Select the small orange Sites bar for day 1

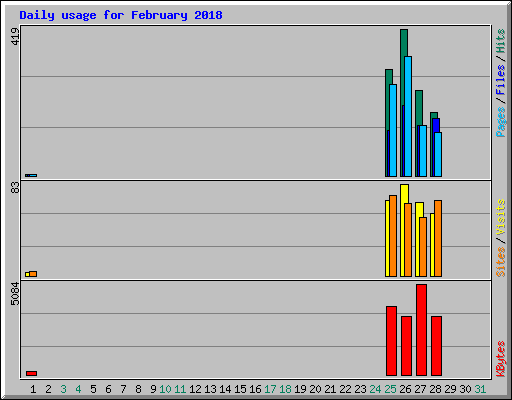coord(33,274)
